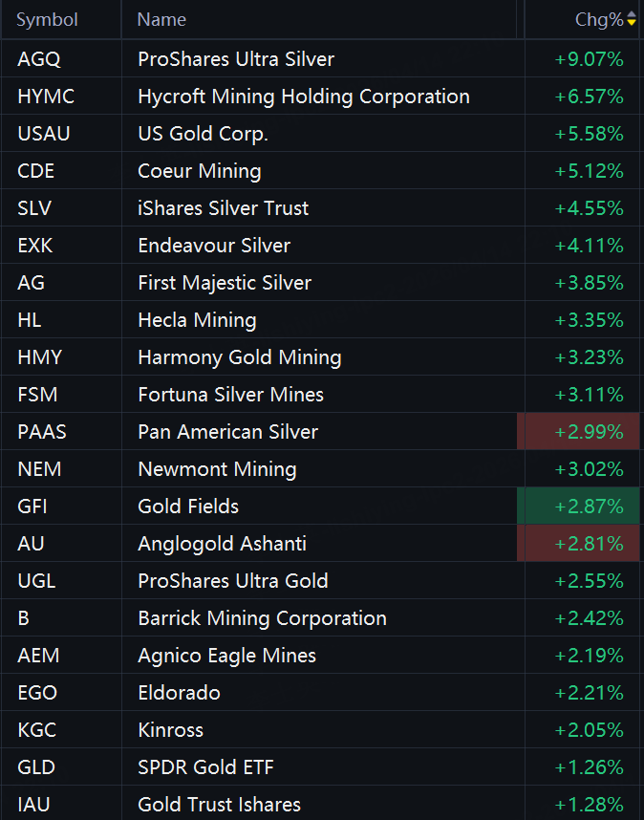Screen dimensions: 644x820
Task: Click the CDE ticker symbol
Action: coord(35,171)
